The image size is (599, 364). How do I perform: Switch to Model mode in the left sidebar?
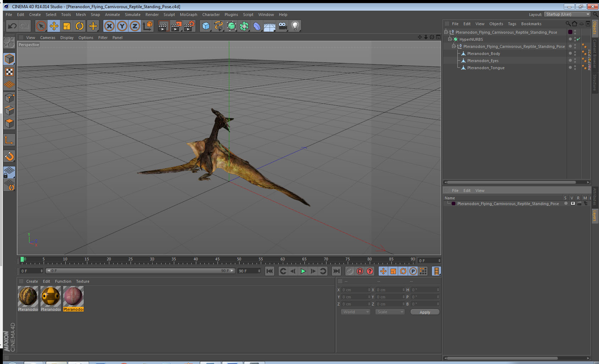coord(9,59)
